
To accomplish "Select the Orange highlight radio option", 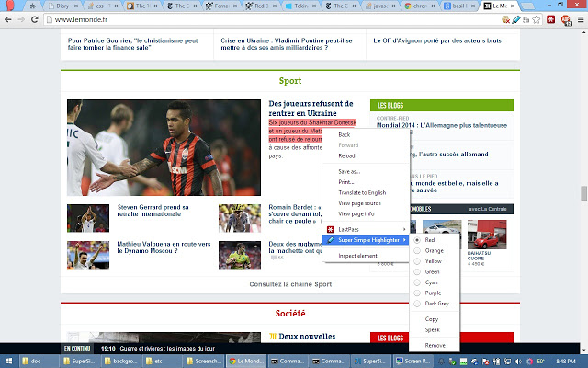I will coord(417,250).
